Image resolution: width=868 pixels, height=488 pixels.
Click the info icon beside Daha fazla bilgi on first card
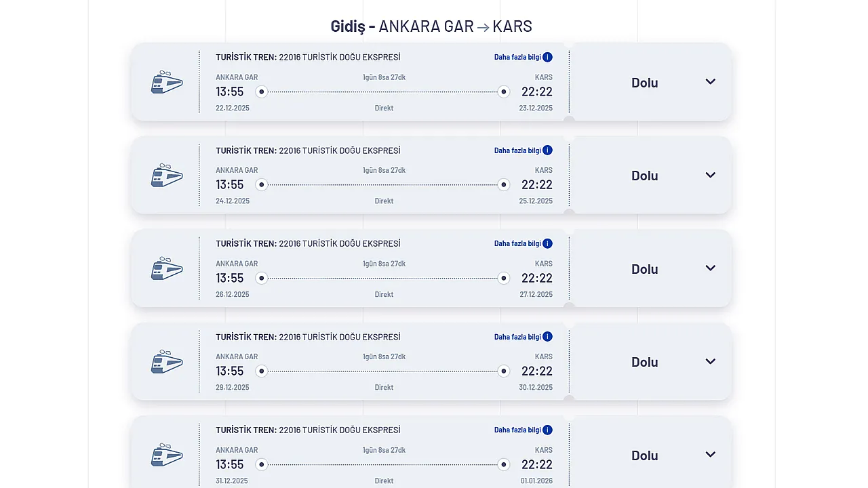(547, 57)
